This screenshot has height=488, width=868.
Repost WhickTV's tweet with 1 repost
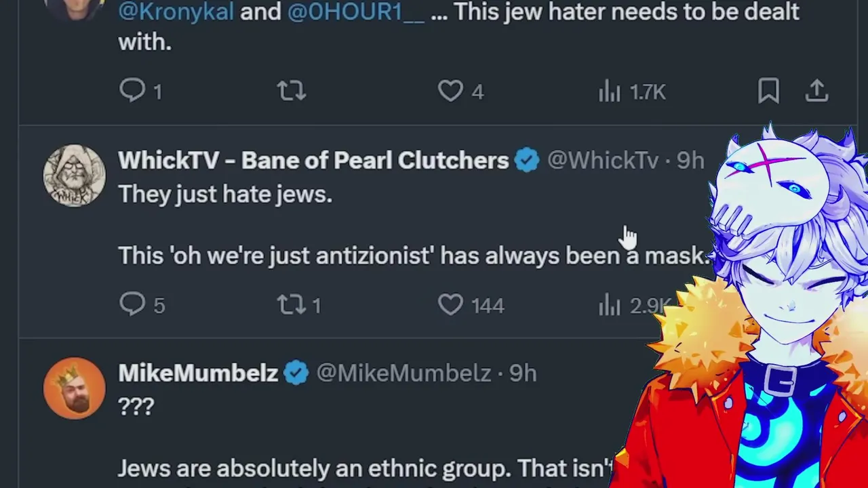coord(292,304)
